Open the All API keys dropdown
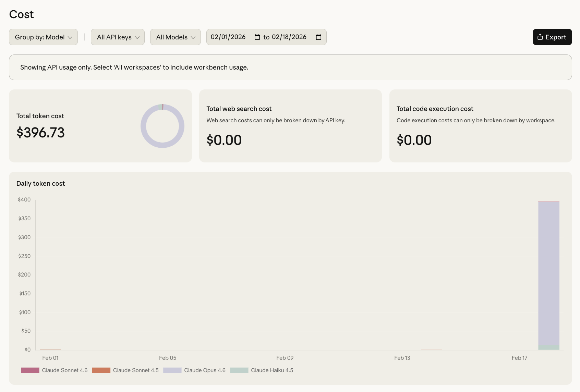This screenshot has height=392, width=580. (x=118, y=37)
